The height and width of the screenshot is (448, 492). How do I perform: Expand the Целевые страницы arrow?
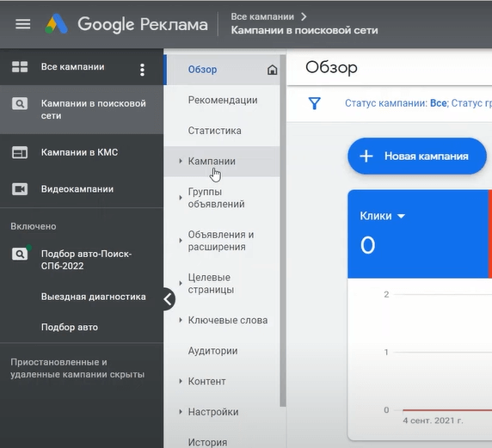pos(181,283)
